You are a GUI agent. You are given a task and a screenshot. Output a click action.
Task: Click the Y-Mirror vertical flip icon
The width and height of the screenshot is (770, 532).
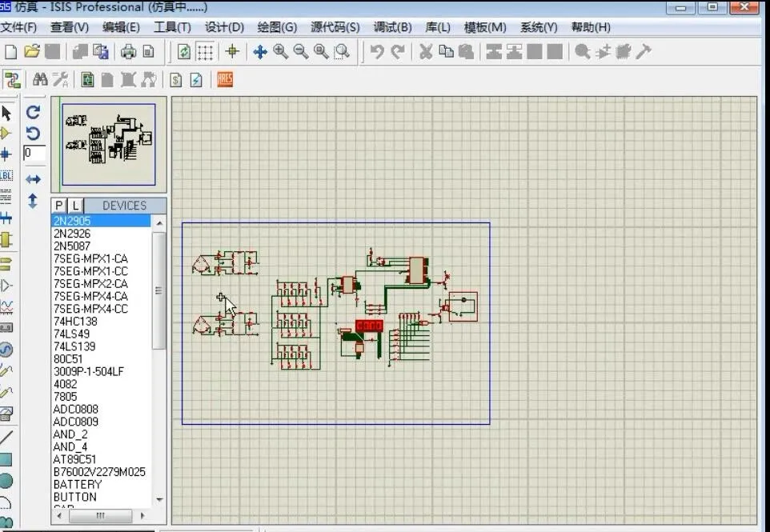(x=32, y=201)
